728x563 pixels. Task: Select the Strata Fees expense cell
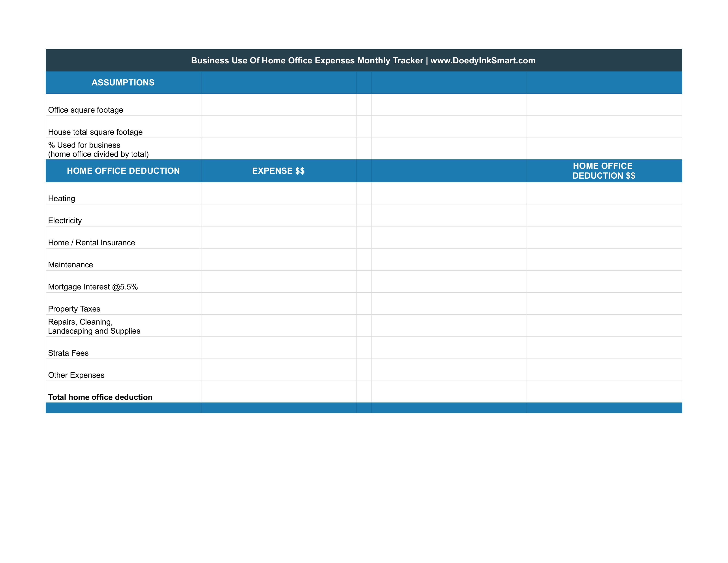[278, 348]
